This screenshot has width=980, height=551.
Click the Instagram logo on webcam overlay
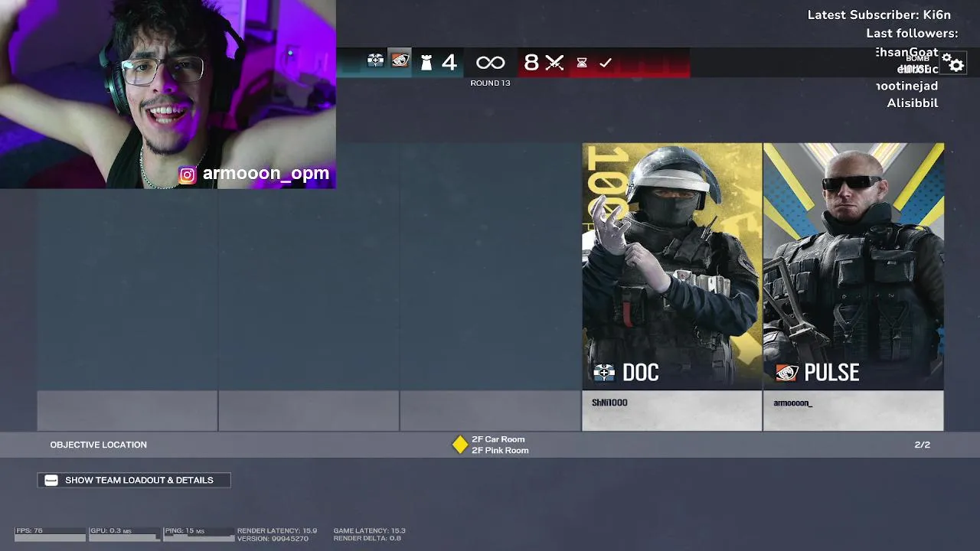pyautogui.click(x=188, y=175)
